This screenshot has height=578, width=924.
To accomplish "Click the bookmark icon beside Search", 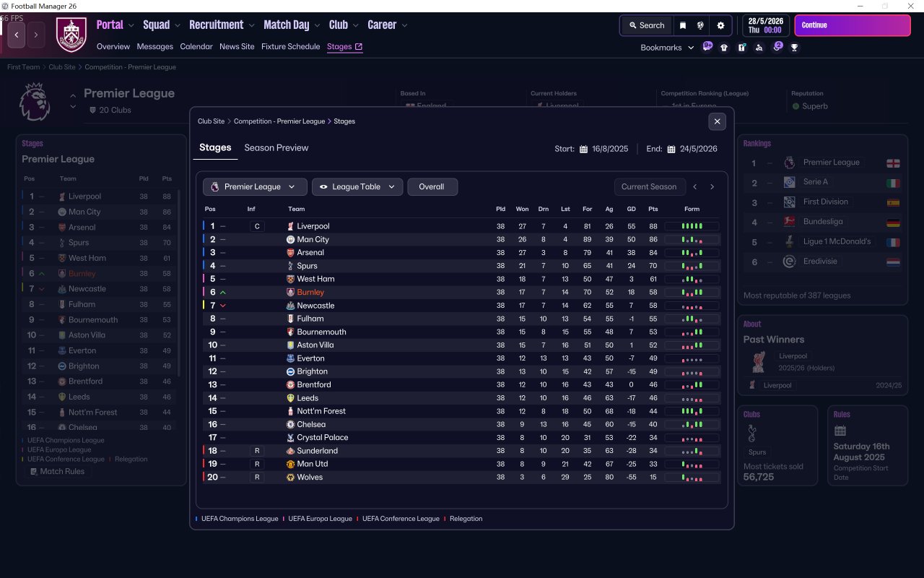I will coord(683,25).
